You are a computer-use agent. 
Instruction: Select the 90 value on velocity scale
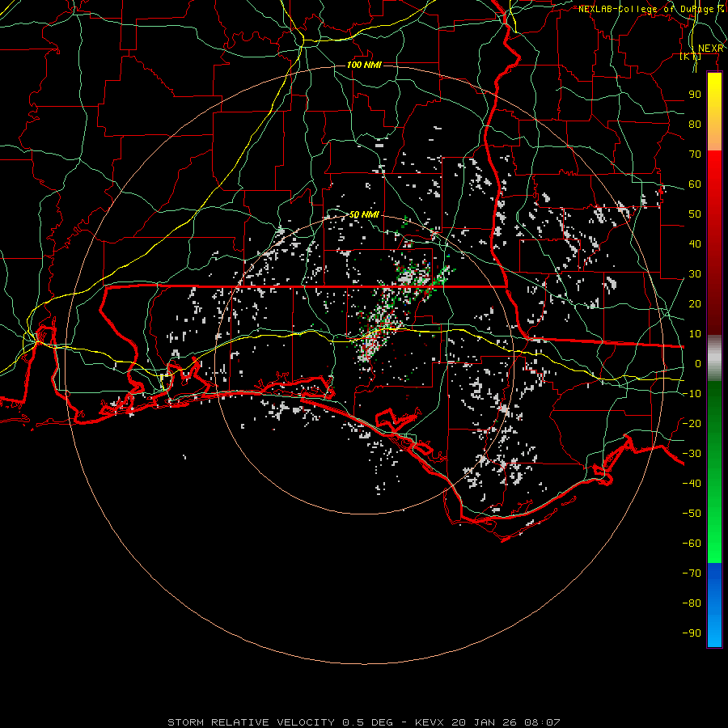[x=695, y=95]
